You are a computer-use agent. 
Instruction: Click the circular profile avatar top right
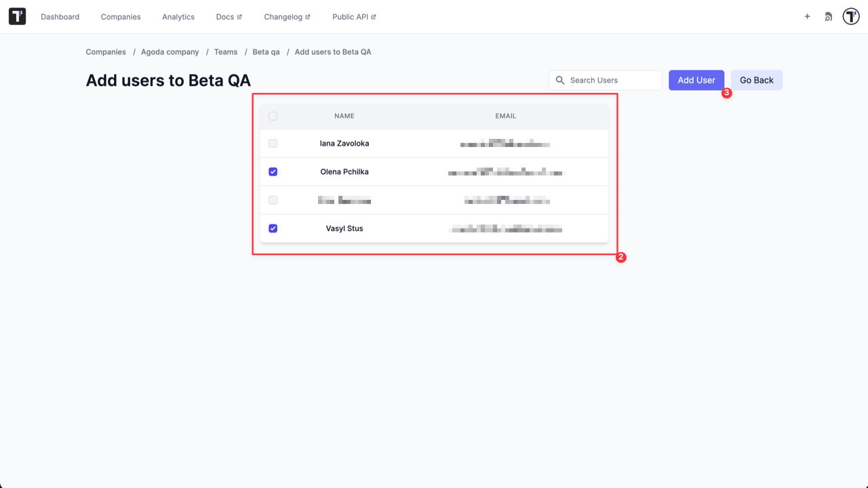pos(850,16)
